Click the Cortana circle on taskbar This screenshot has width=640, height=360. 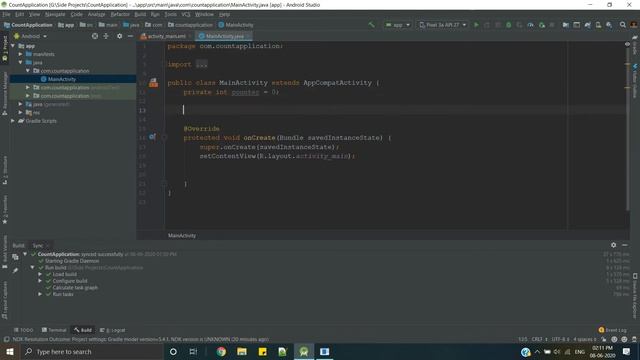[x=173, y=351]
